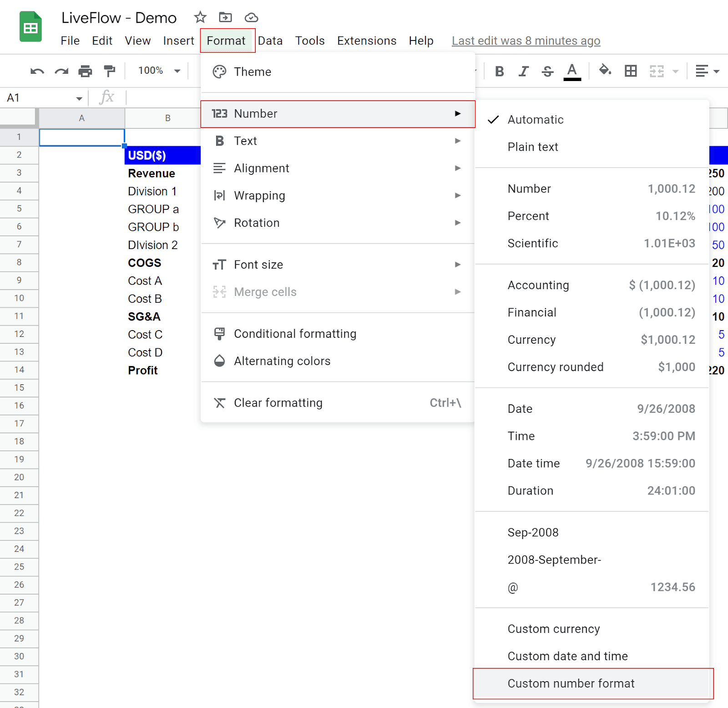Viewport: 728px width, 708px height.
Task: Click the Merge cells toolbar icon
Action: point(657,71)
